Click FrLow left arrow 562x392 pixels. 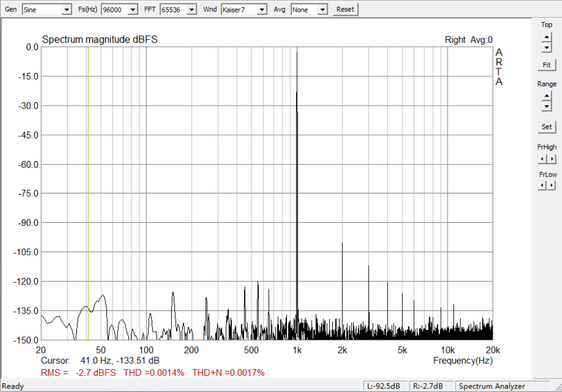[542, 186]
